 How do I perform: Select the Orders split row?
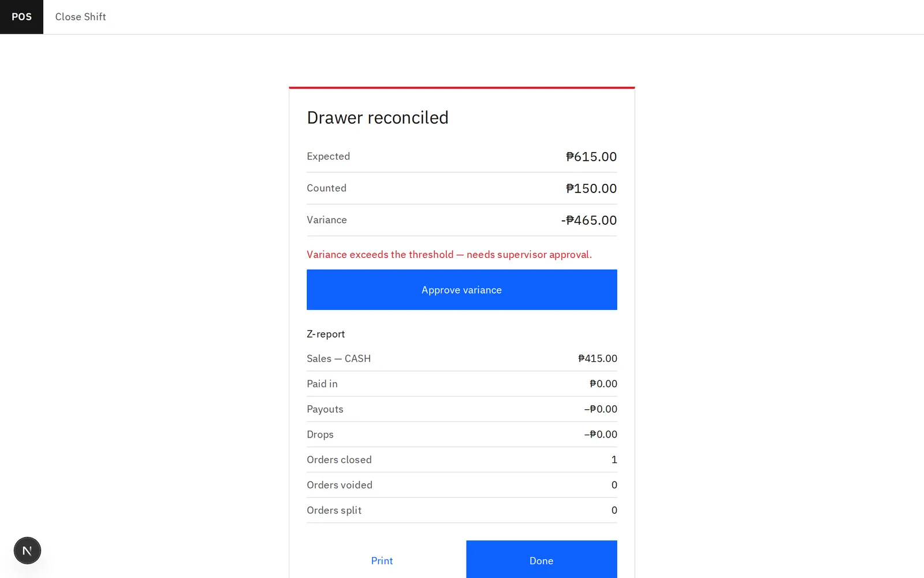pos(461,510)
